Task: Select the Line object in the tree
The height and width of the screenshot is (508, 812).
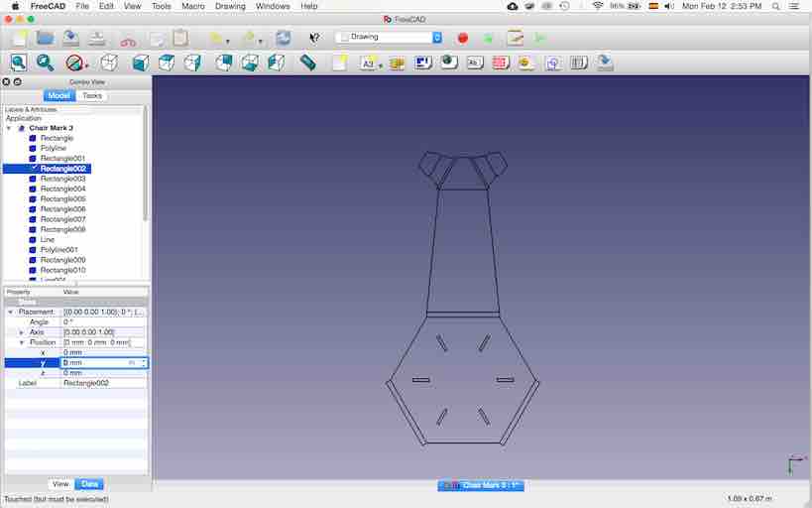Action: coord(48,239)
